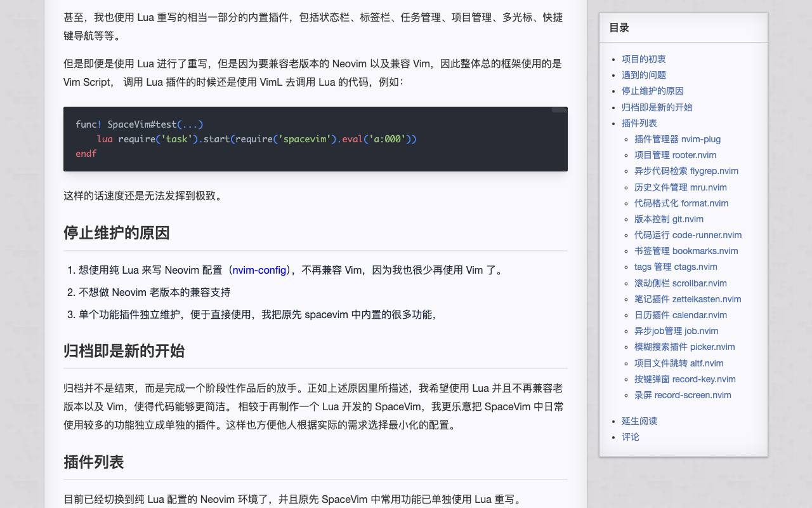Screen dimensions: 812x508
Task: Click the 插件列表 article heading
Action: click(94, 462)
